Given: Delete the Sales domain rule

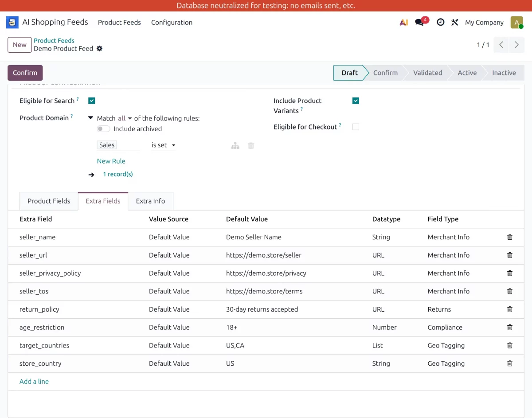Looking at the screenshot, I should click(251, 145).
